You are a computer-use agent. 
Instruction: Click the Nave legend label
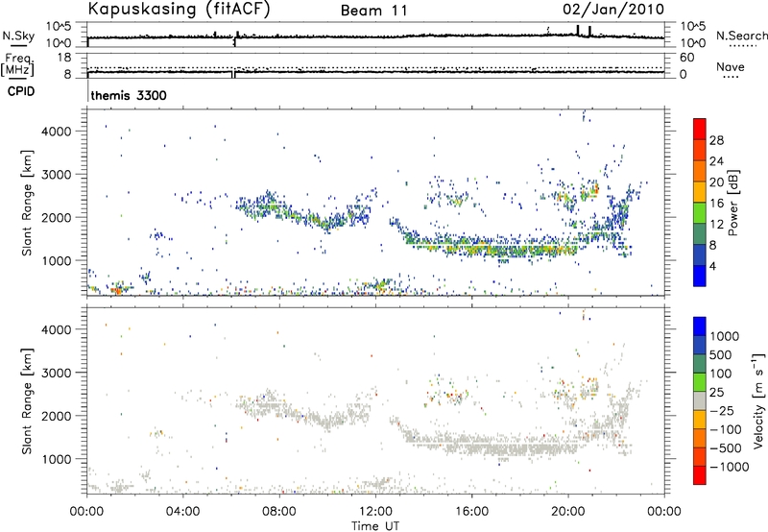[x=731, y=67]
